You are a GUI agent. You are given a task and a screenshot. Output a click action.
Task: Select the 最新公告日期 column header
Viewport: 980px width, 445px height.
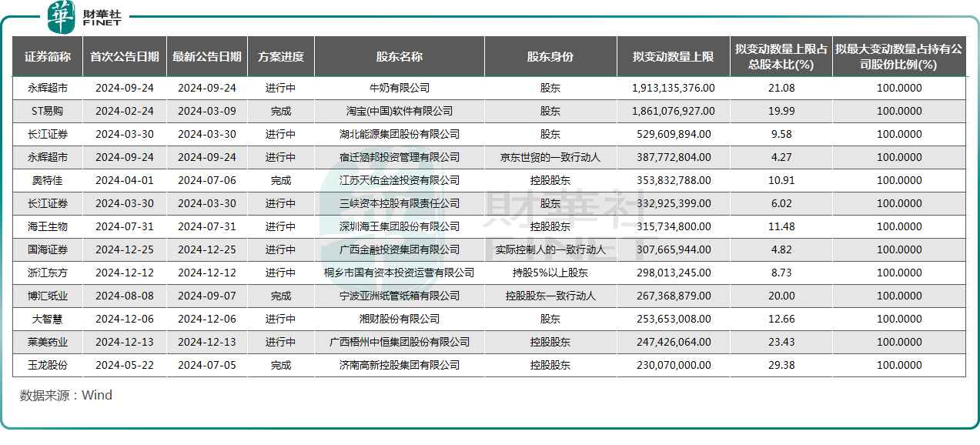click(x=207, y=57)
